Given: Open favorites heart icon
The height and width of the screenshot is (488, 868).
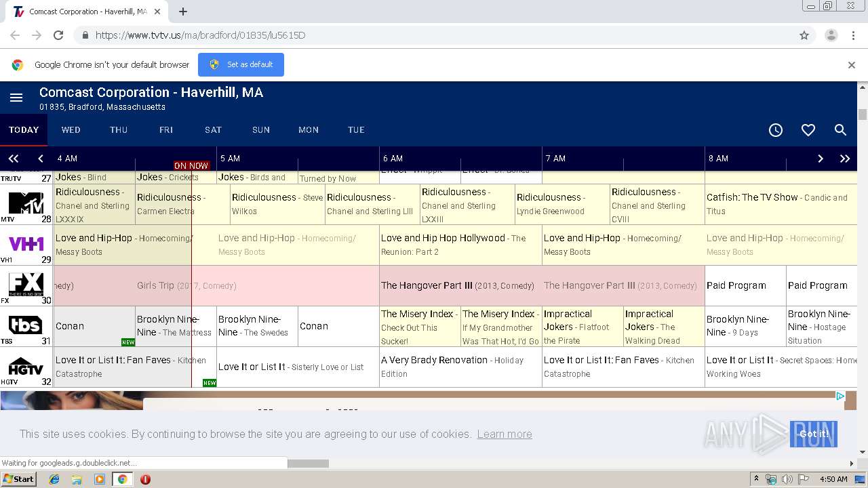Looking at the screenshot, I should pos(808,130).
